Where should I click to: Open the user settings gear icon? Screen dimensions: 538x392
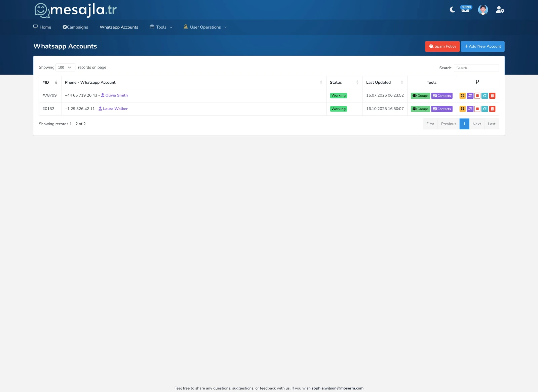pos(500,10)
